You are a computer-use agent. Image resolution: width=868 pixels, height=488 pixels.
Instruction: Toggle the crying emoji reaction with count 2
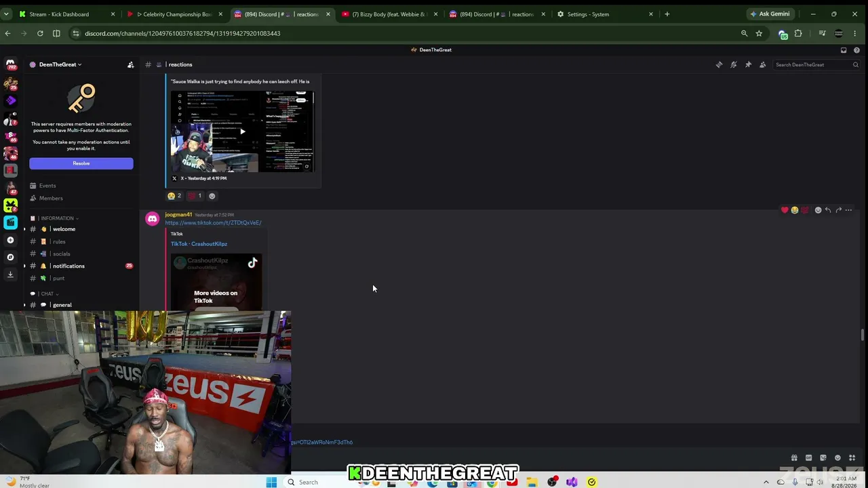pos(174,196)
